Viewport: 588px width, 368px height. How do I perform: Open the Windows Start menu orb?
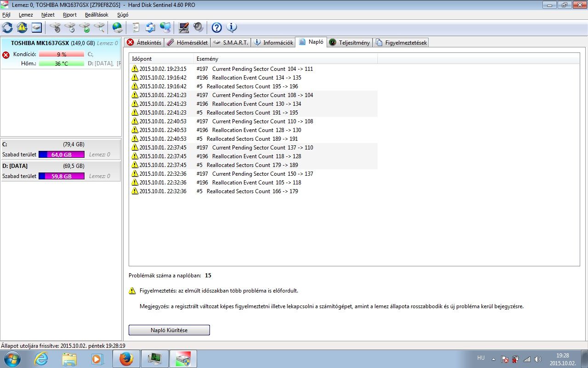coord(12,359)
